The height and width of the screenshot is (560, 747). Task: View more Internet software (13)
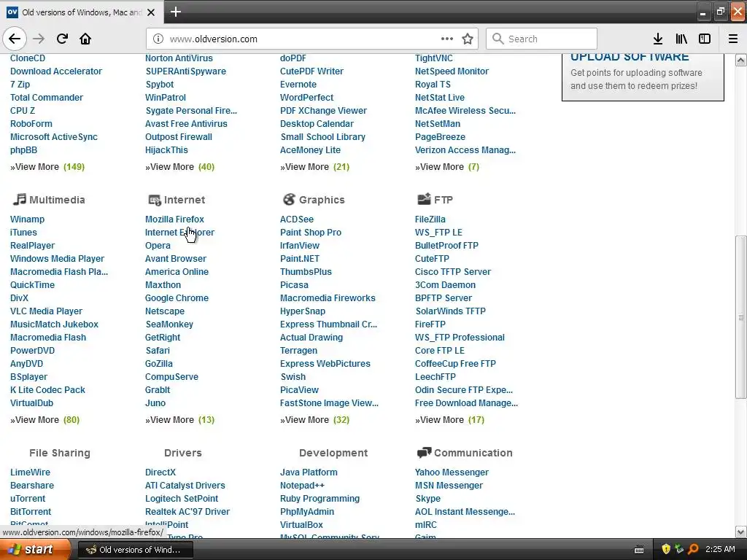click(179, 420)
